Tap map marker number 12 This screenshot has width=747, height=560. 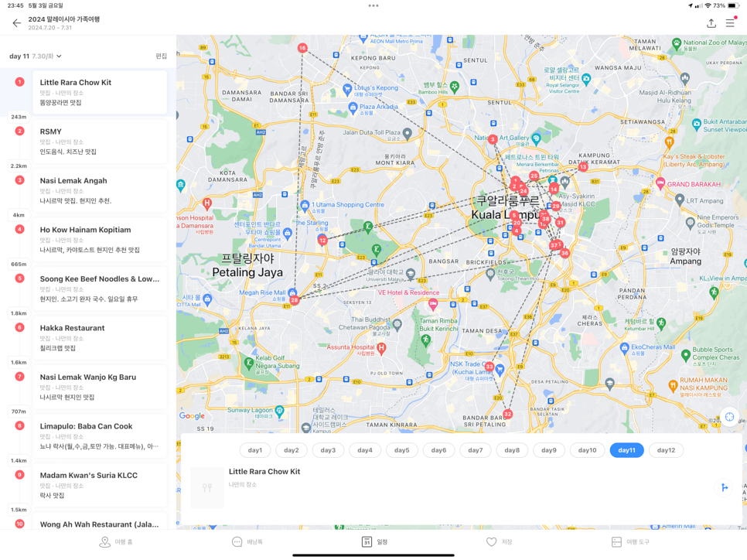[x=322, y=241]
